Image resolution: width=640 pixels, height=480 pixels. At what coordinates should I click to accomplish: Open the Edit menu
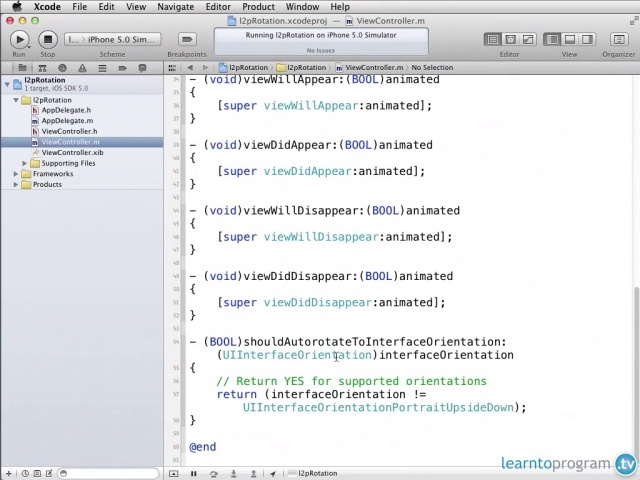[107, 7]
